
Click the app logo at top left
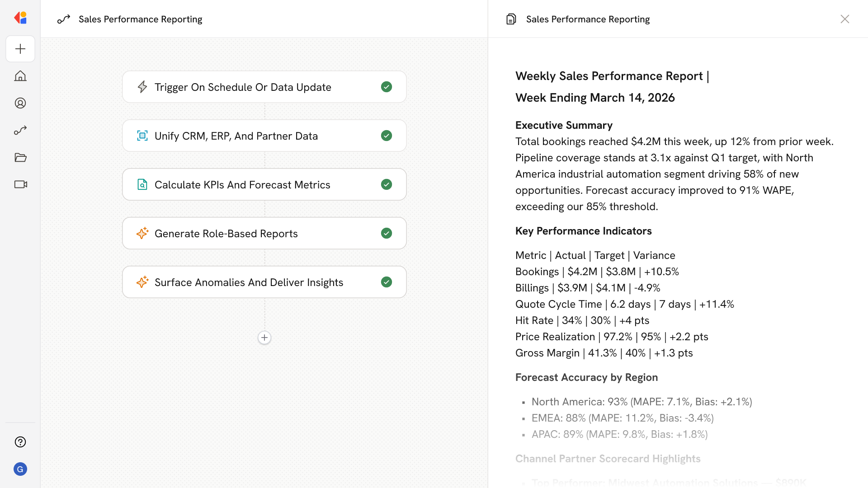click(20, 18)
